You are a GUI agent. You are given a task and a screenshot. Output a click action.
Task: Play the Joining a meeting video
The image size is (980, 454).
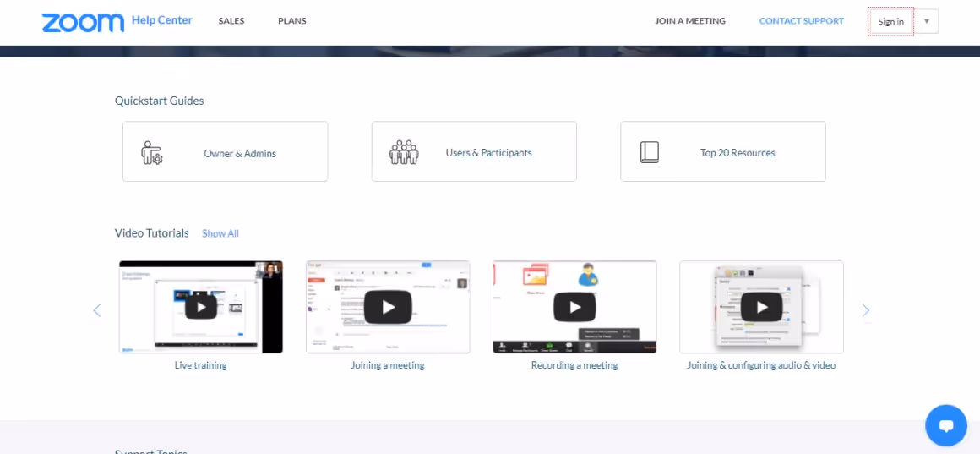point(388,307)
